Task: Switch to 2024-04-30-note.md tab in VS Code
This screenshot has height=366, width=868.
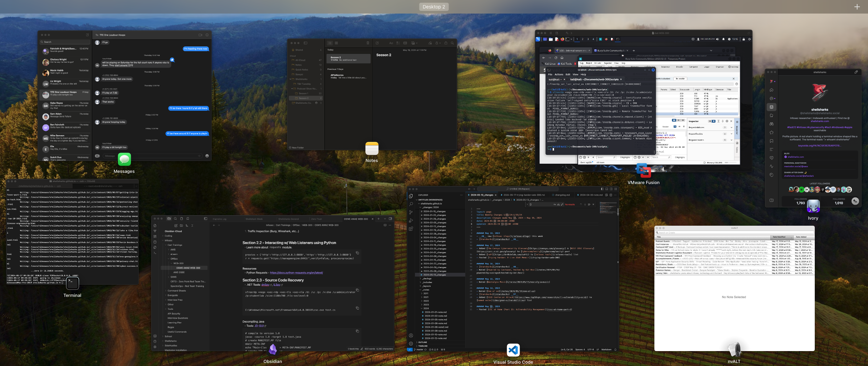Action: [591, 195]
